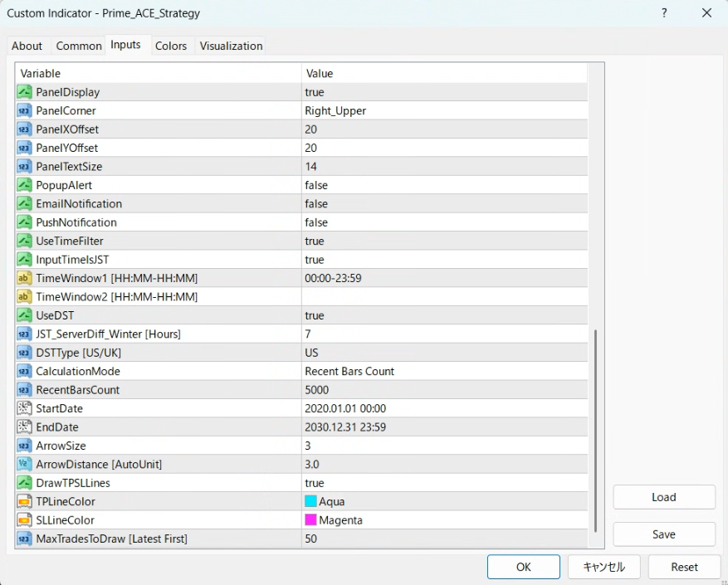Click the キャンセル cancel button

pyautogui.click(x=603, y=567)
